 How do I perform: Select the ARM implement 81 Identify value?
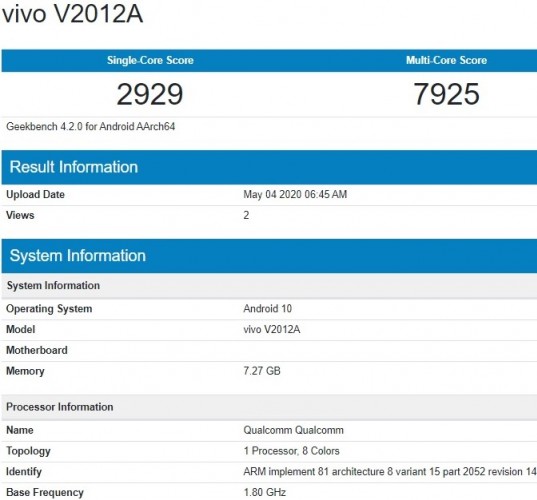tap(390, 472)
